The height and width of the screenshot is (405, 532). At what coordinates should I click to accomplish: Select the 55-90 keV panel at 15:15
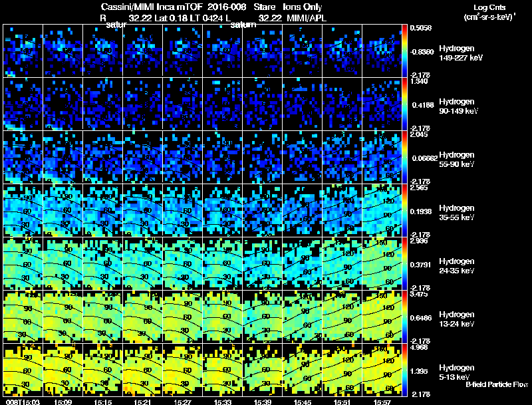[103, 158]
